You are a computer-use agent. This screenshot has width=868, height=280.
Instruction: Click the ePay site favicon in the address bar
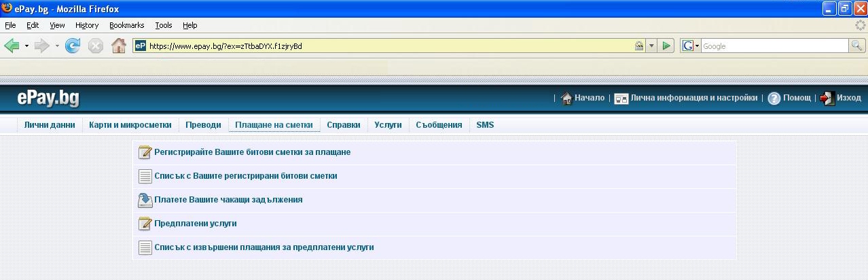coord(141,46)
